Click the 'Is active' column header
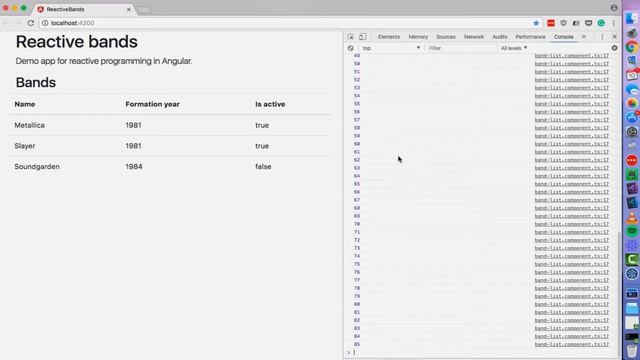 (x=270, y=104)
